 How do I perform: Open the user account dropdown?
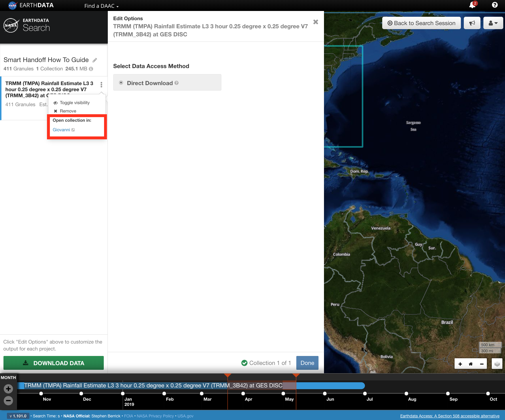coord(493,23)
